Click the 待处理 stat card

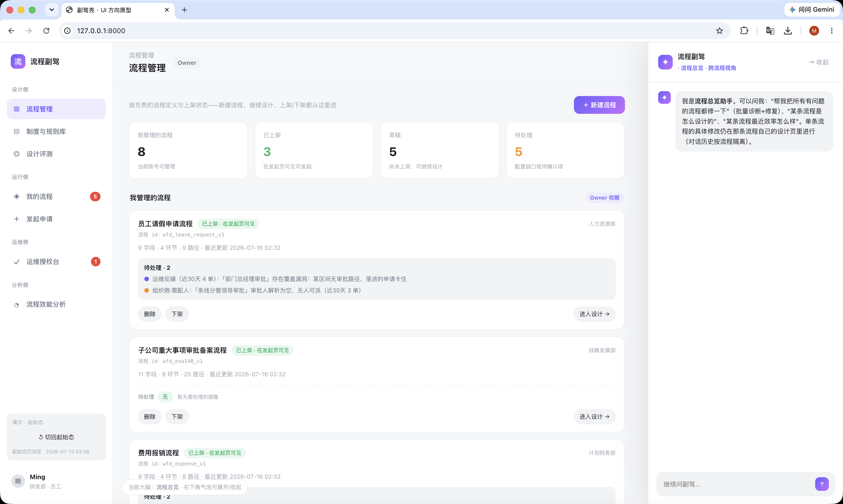(565, 150)
